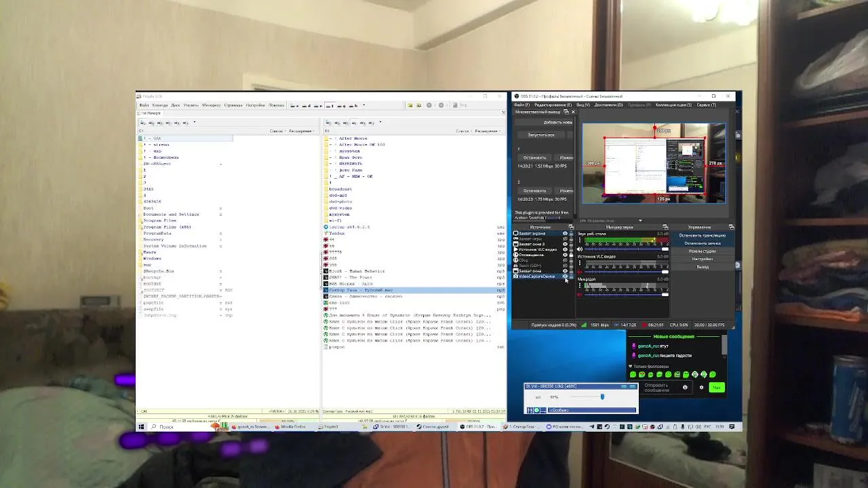Pop out the Управление dock
868x488 pixels.
731,227
